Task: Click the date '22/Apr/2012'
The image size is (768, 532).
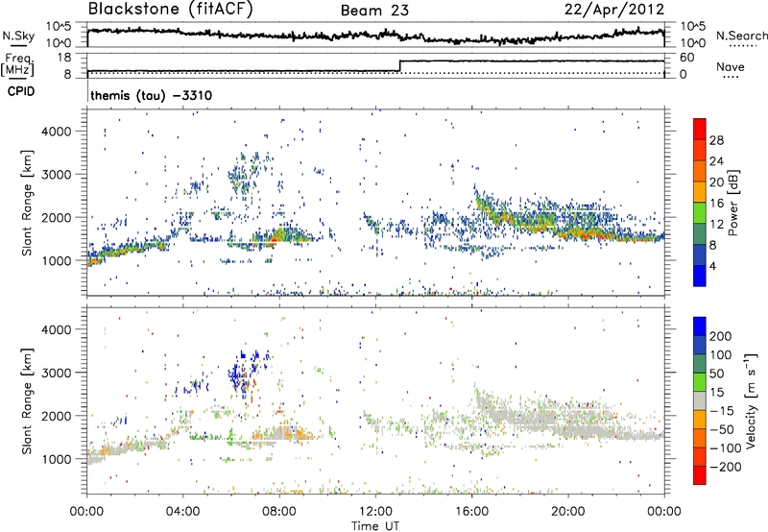Action: tap(614, 10)
